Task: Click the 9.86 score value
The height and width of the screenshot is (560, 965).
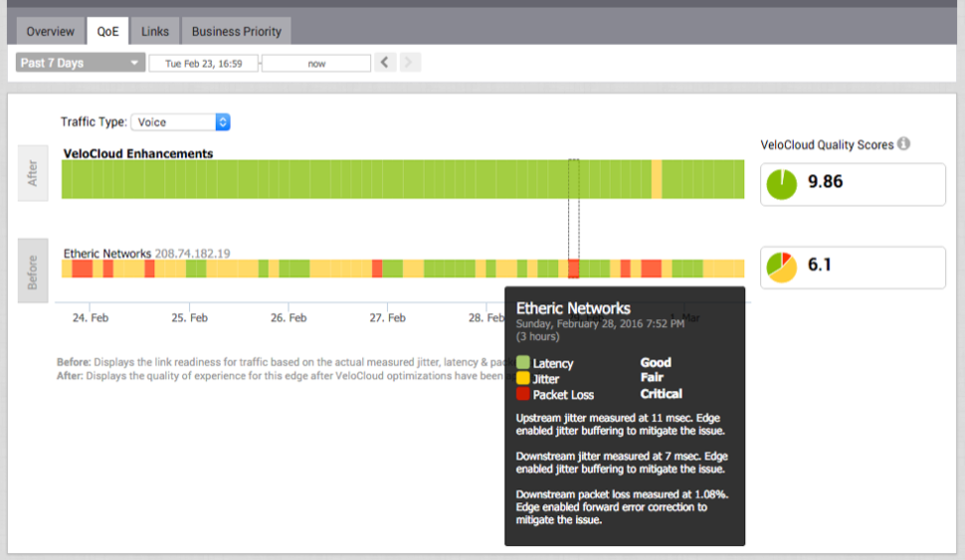Action: 826,182
